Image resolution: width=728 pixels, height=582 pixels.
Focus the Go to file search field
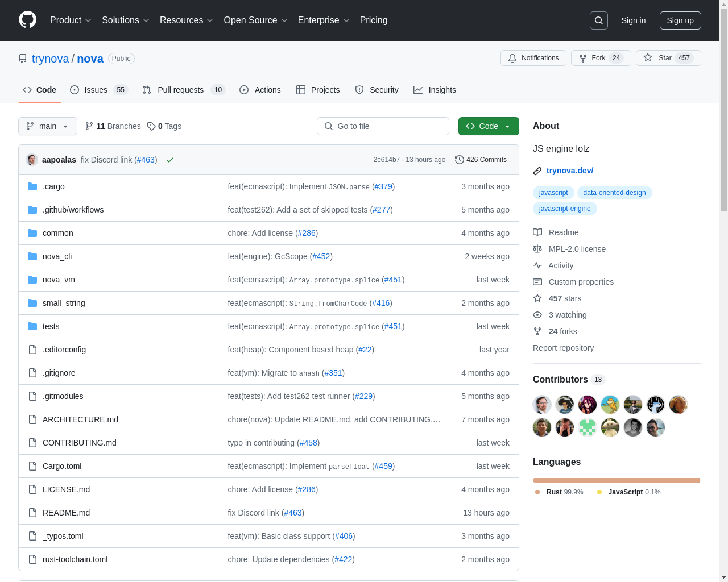(383, 126)
